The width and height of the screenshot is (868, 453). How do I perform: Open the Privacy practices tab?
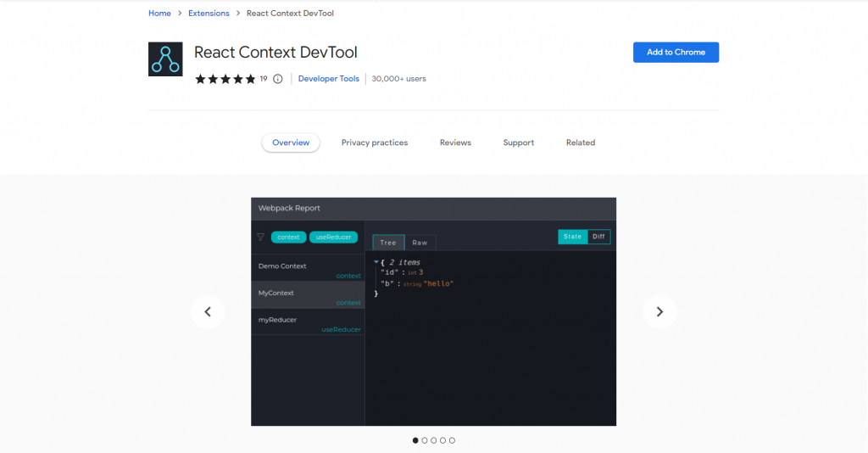pyautogui.click(x=374, y=143)
